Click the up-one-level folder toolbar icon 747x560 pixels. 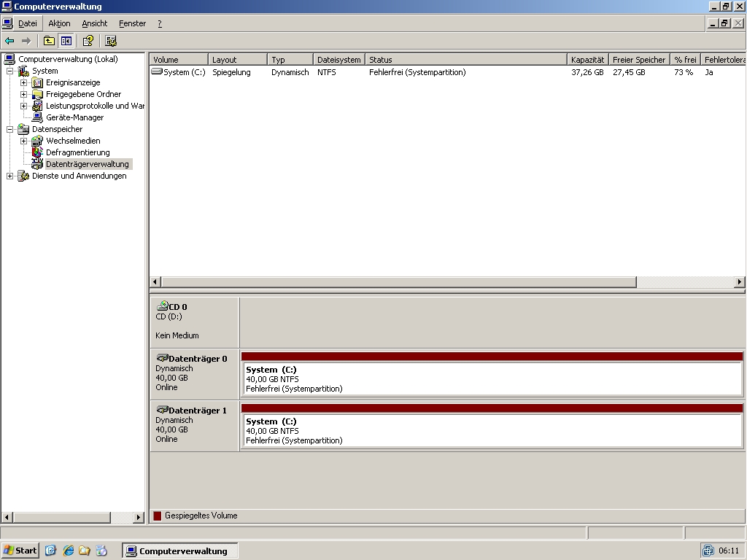coord(49,42)
